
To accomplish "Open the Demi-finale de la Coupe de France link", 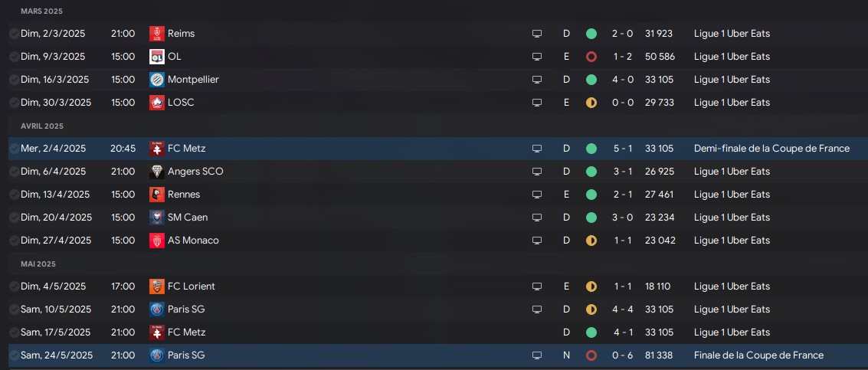I will 771,149.
